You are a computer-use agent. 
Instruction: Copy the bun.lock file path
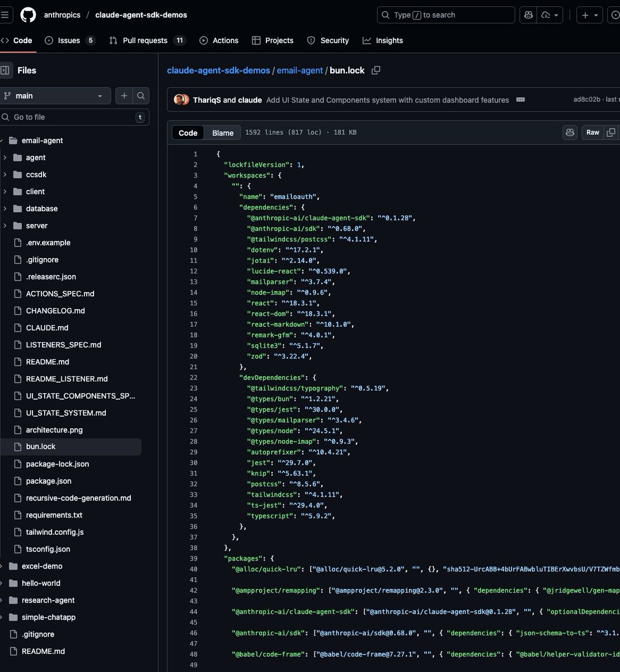click(x=376, y=70)
